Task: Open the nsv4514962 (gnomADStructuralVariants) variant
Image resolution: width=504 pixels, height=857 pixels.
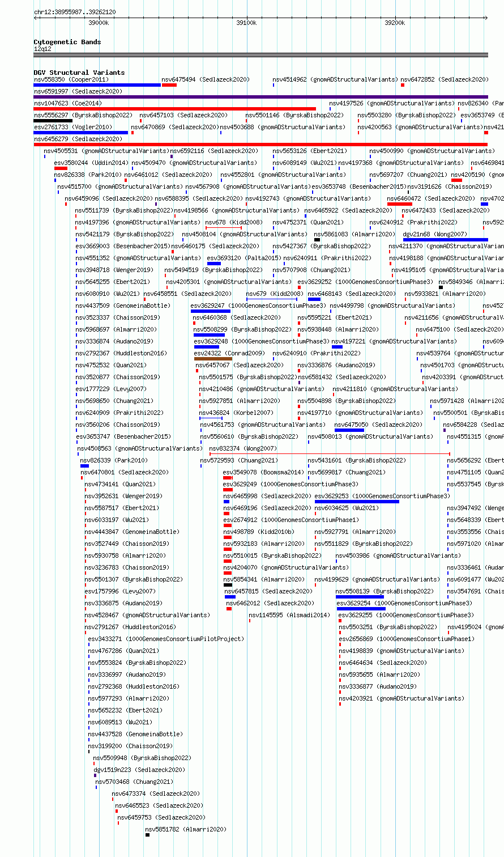Action: coord(335,80)
